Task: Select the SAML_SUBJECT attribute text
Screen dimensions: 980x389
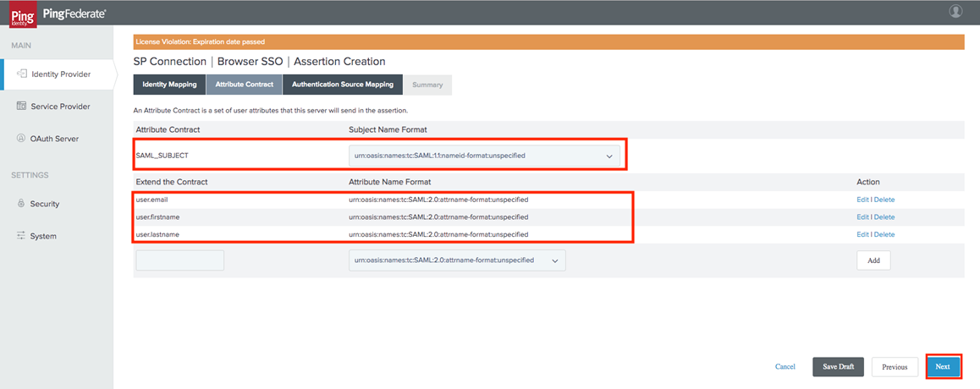Action: point(162,156)
